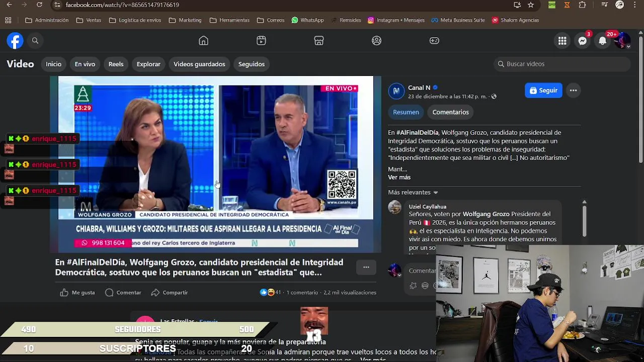Open browser Apps grid in bookmarks bar
Screen dimensions: 644x362
(8, 20)
